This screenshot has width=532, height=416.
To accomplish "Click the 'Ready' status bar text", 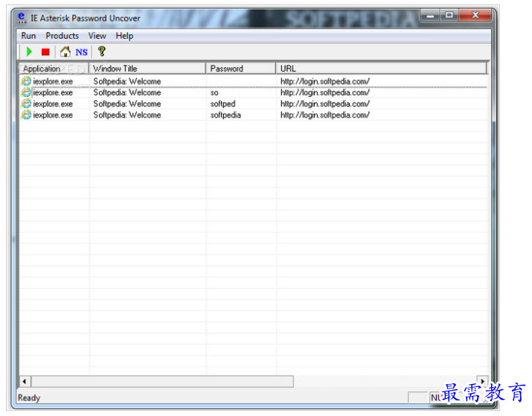I will pos(29,397).
